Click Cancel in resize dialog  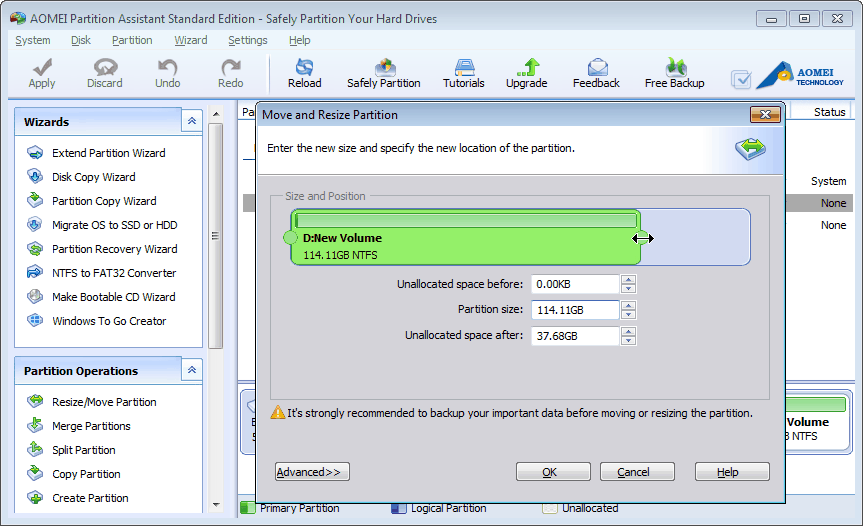tap(637, 472)
